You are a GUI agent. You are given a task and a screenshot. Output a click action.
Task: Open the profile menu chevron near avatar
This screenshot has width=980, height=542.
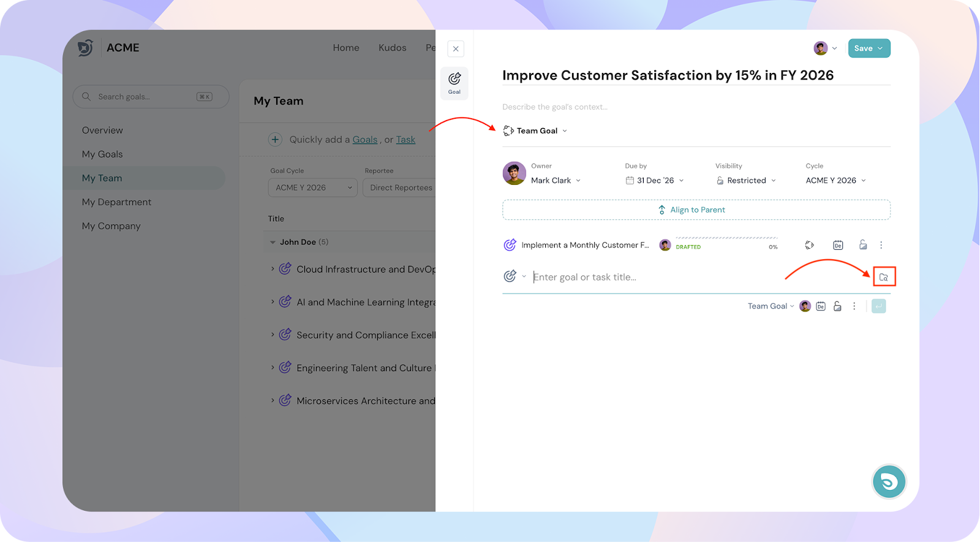(x=834, y=48)
